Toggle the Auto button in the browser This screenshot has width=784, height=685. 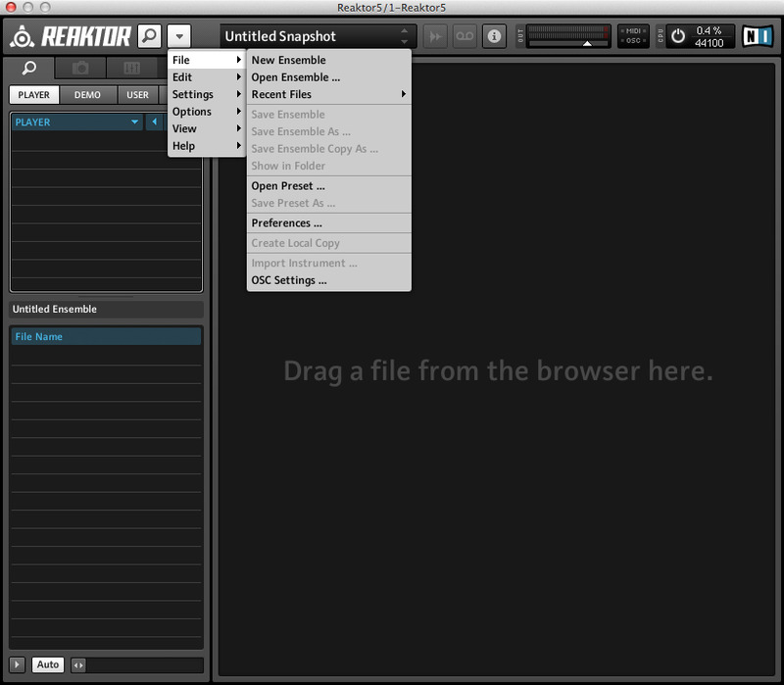pyautogui.click(x=47, y=664)
